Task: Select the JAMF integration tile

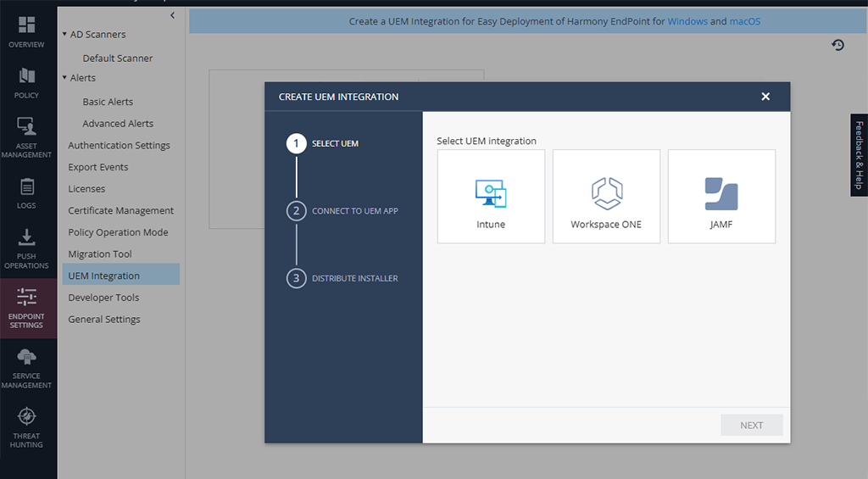Action: click(721, 196)
